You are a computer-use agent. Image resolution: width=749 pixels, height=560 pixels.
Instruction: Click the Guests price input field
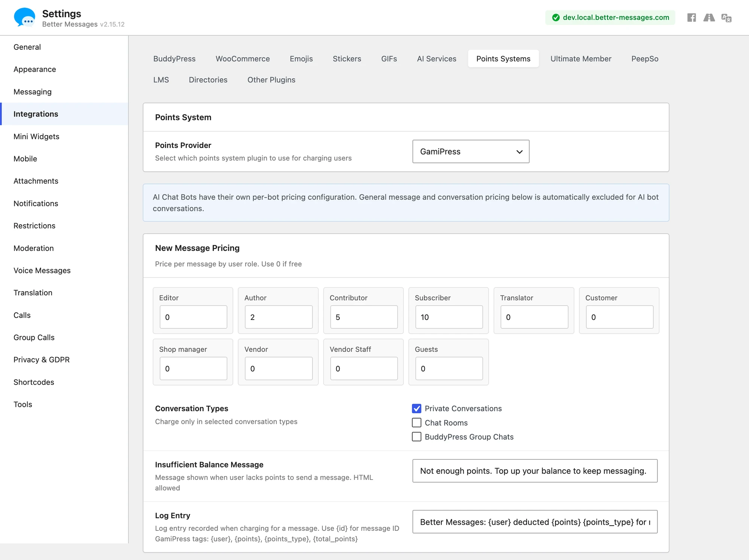click(x=449, y=368)
